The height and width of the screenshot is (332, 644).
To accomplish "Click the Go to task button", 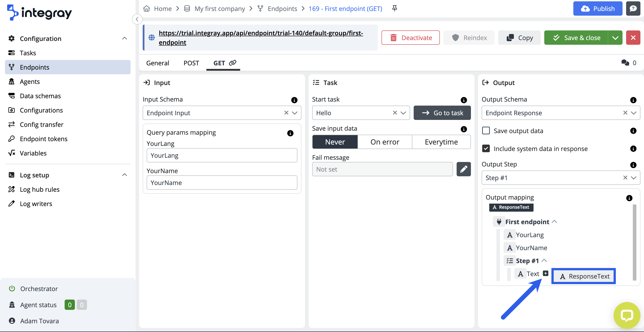I will [442, 113].
